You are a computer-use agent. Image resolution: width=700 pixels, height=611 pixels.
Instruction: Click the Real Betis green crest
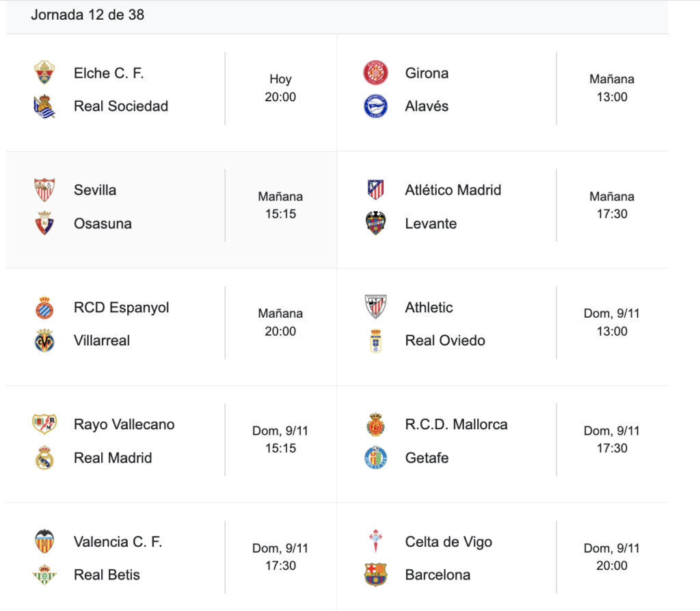coord(44,575)
